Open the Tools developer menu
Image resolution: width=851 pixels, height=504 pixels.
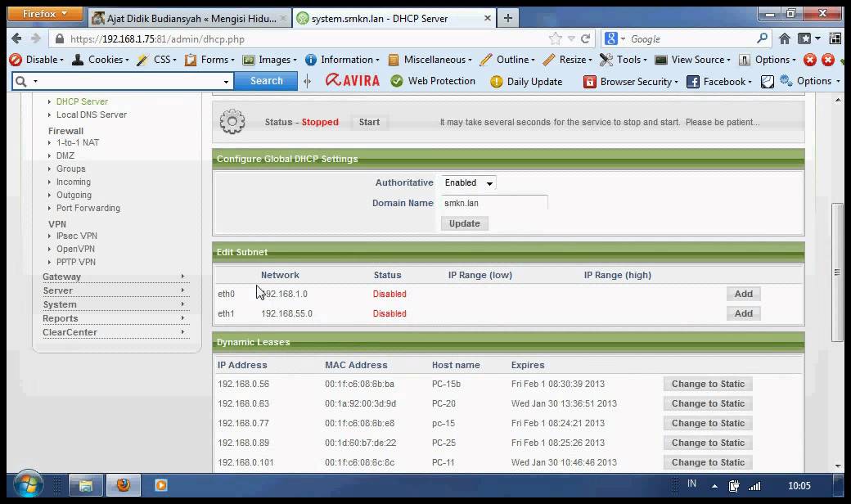pyautogui.click(x=623, y=60)
